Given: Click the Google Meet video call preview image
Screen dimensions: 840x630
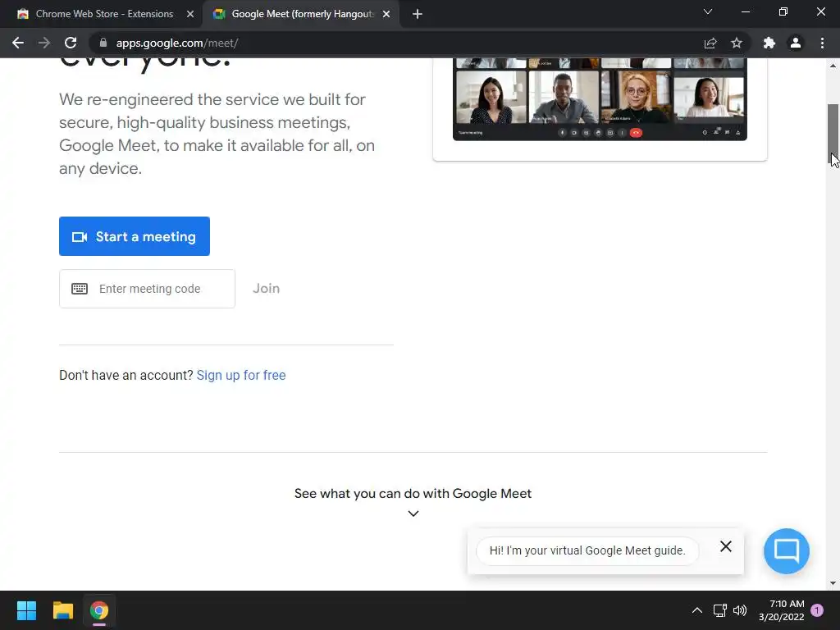Looking at the screenshot, I should 600,99.
